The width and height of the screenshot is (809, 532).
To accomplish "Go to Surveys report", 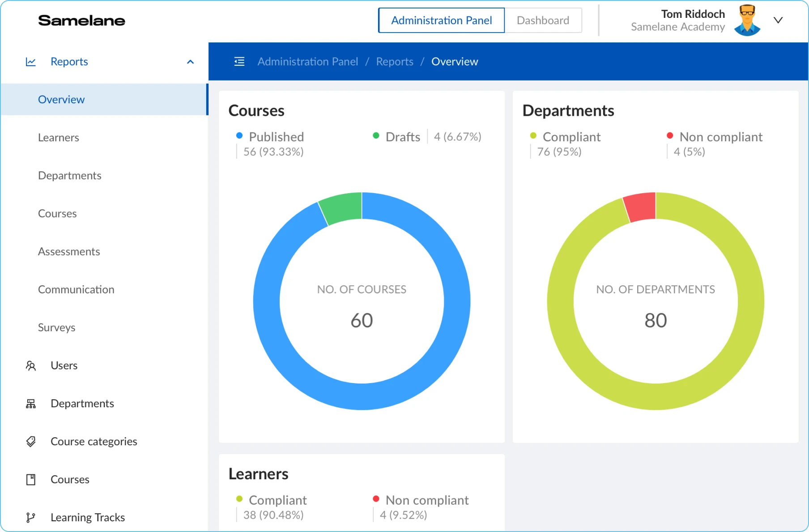I will coord(57,328).
